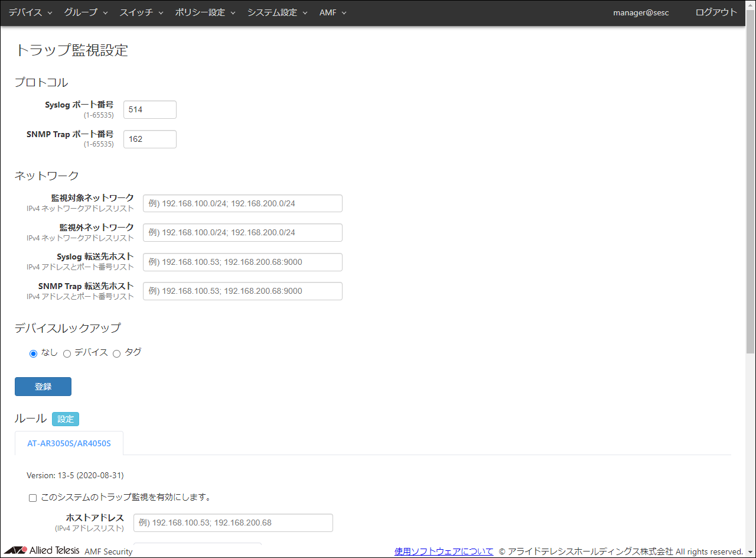This screenshot has height=558, width=756.
Task: Click the Allied Telesis logo in footer
Action: coord(41,550)
